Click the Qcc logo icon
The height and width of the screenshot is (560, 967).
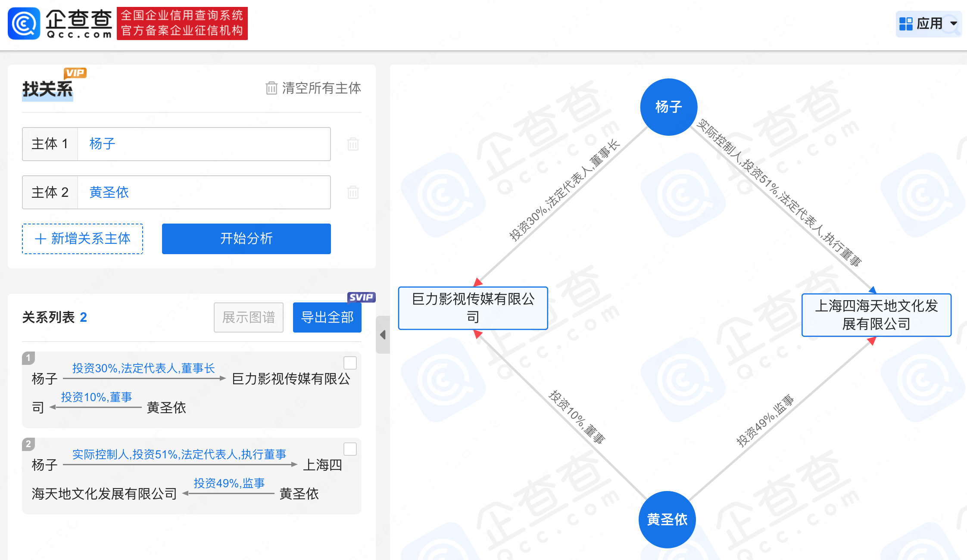24,23
